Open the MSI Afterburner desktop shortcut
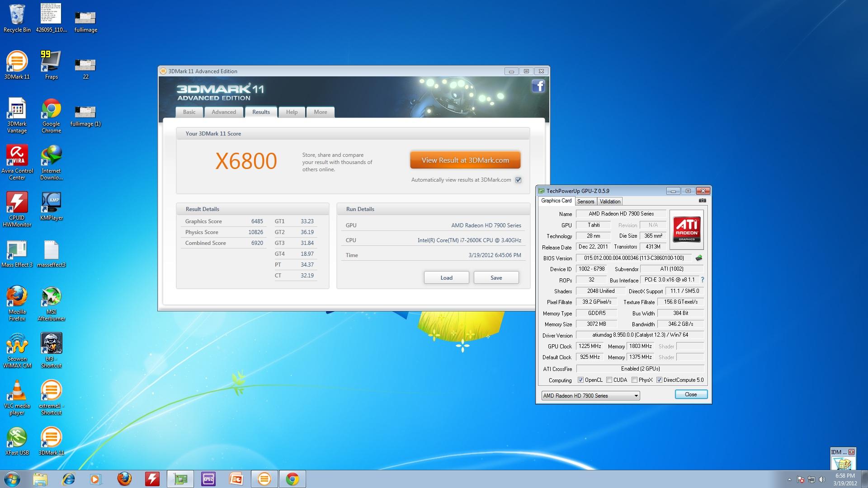Screen dimensions: 868x488 click(x=51, y=303)
